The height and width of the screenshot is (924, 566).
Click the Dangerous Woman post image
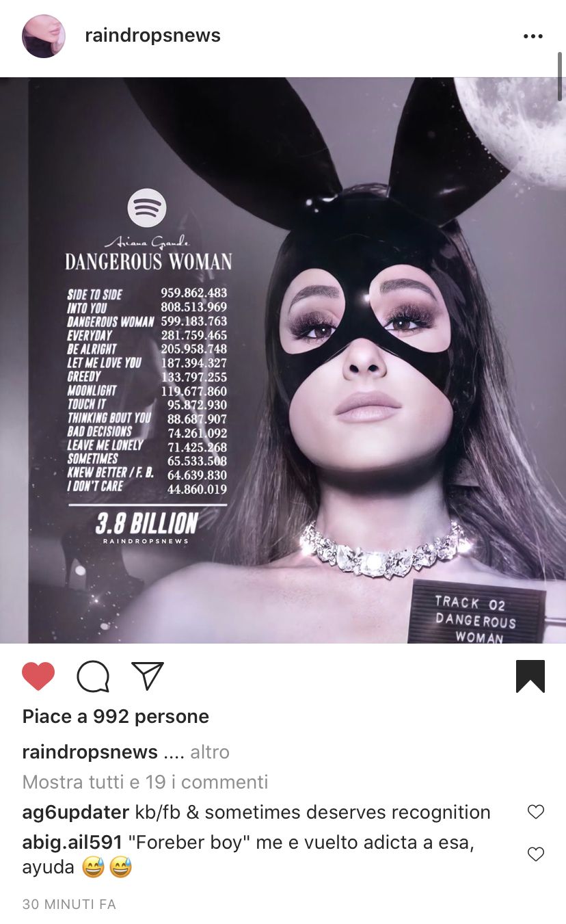pyautogui.click(x=283, y=360)
